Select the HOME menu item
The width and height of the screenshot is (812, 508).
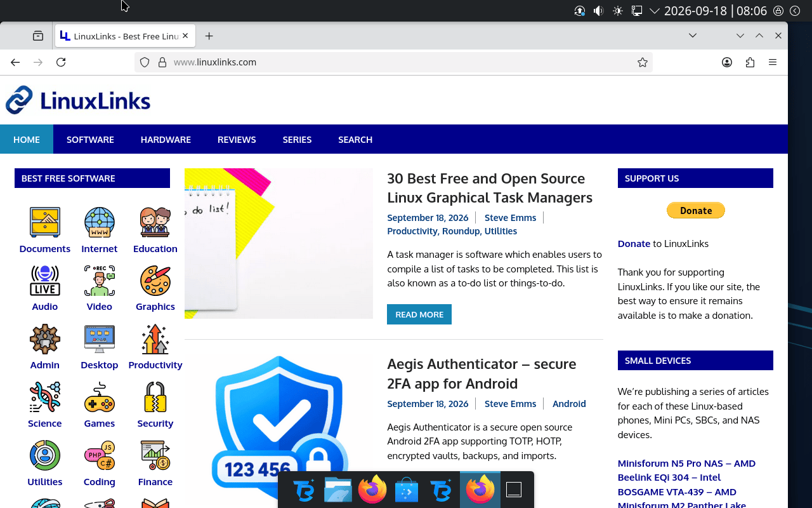click(27, 139)
